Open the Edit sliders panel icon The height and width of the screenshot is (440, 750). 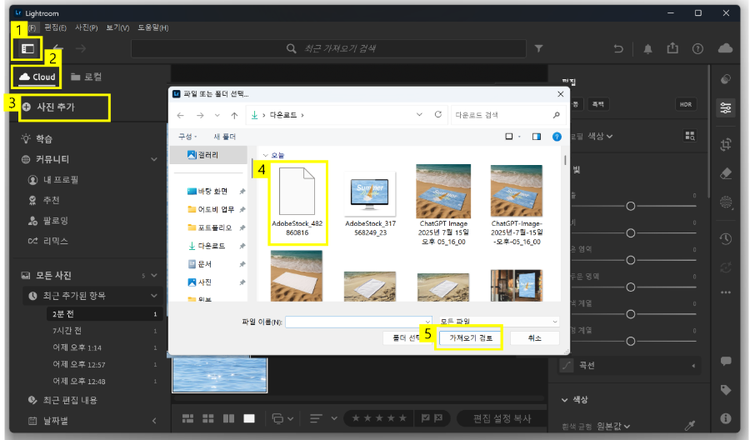726,108
